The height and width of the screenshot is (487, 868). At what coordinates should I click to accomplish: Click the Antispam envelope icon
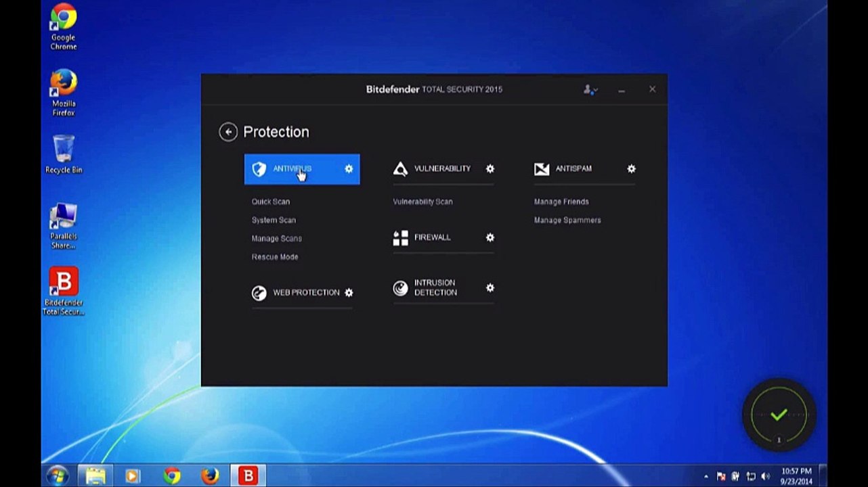542,169
